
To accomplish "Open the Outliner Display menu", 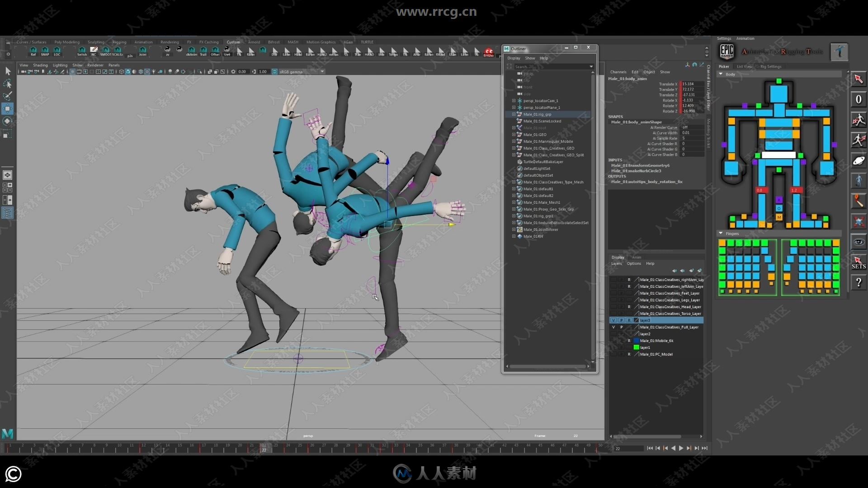I will click(514, 58).
